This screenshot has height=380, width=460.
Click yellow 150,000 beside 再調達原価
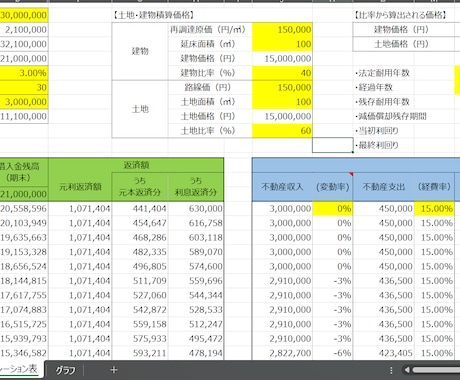click(x=282, y=30)
